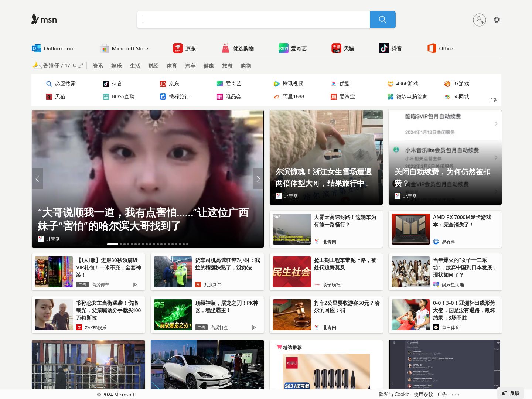532x399 pixels.
Task: Click the weather cloud icon for 香港仔
Action: point(37,65)
